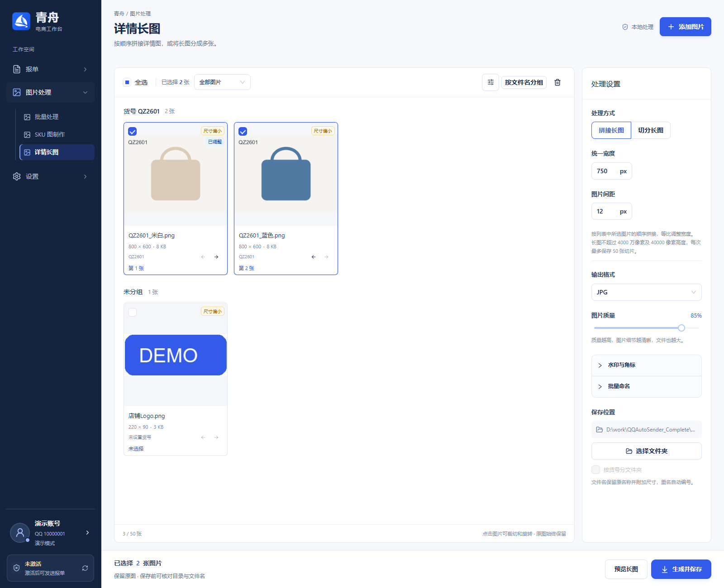
Task: Open the 全部图片 filter dropdown
Action: pos(222,82)
